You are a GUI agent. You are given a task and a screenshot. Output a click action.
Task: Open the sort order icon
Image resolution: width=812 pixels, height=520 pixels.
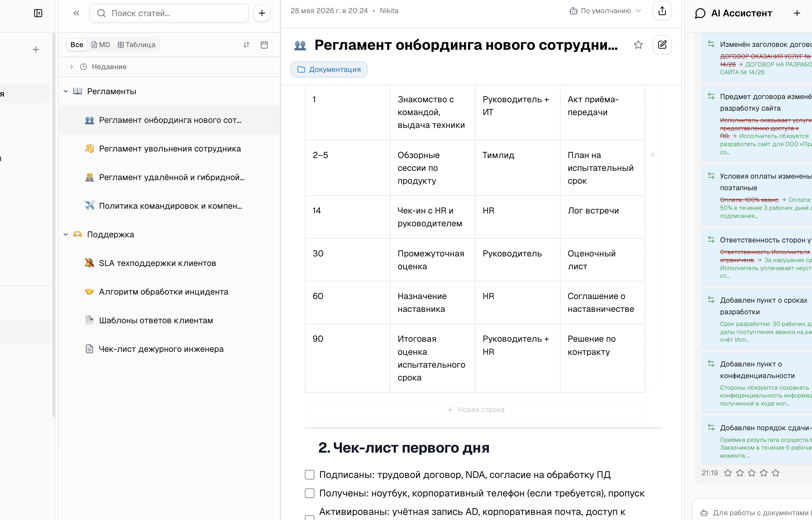pyautogui.click(x=246, y=44)
